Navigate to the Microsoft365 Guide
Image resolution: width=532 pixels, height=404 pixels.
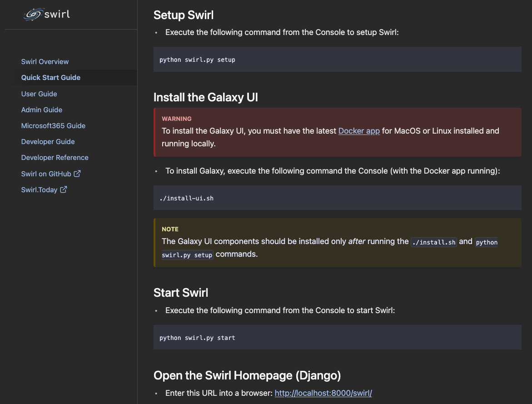coord(53,125)
